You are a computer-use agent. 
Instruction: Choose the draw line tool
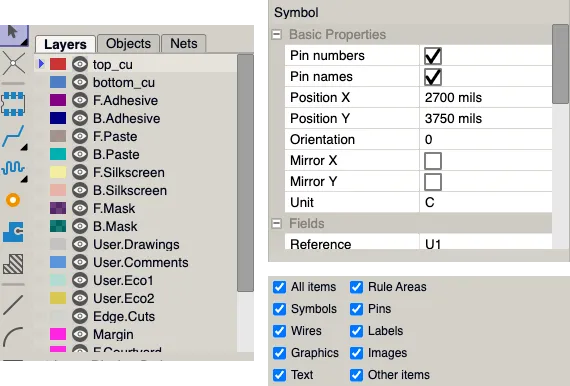tap(13, 305)
